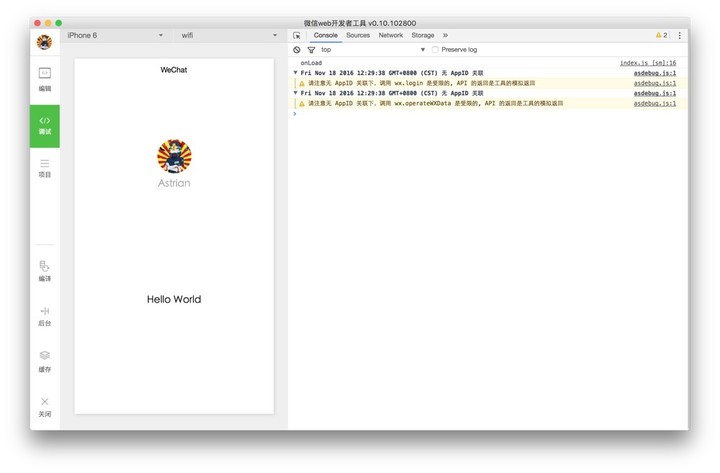Open asdebug.js:1 link on wx.operateWXData warning

(x=655, y=103)
